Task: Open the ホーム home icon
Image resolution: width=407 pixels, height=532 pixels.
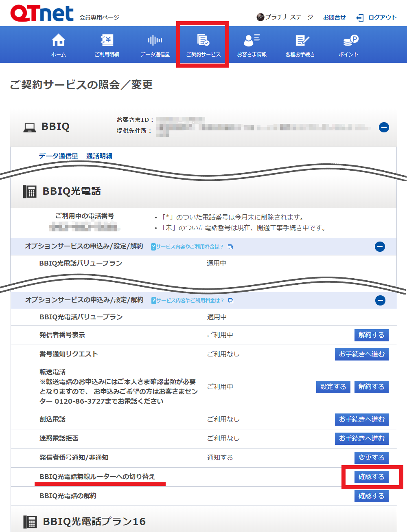Action: (x=59, y=40)
